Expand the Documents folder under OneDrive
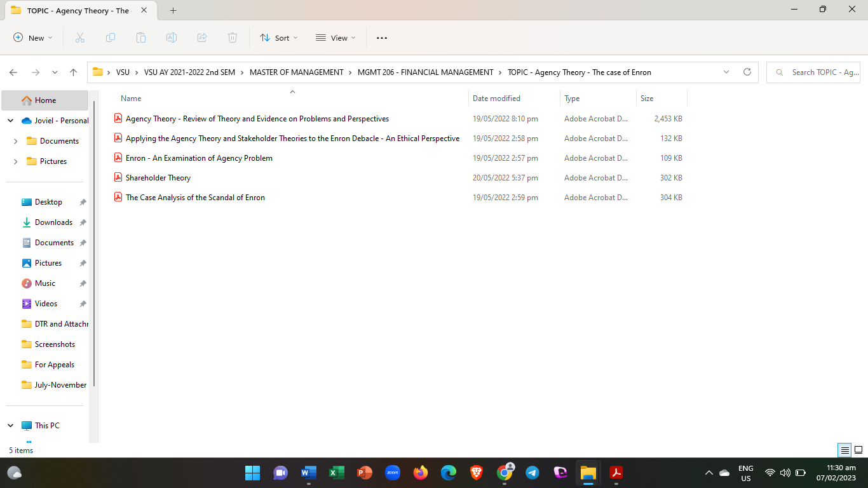The width and height of the screenshot is (868, 488). pos(16,141)
